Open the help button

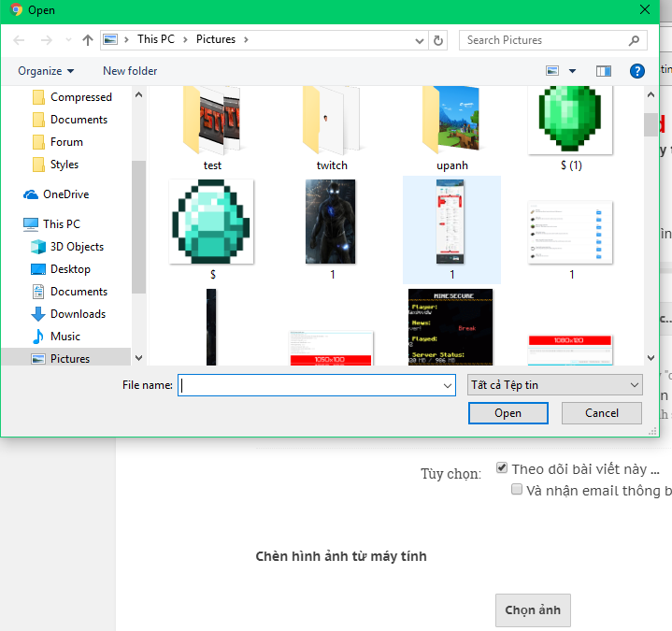tap(636, 71)
